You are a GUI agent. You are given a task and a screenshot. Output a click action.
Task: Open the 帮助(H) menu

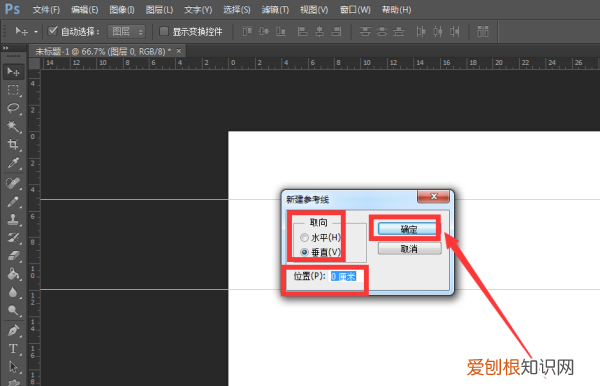coord(396,10)
